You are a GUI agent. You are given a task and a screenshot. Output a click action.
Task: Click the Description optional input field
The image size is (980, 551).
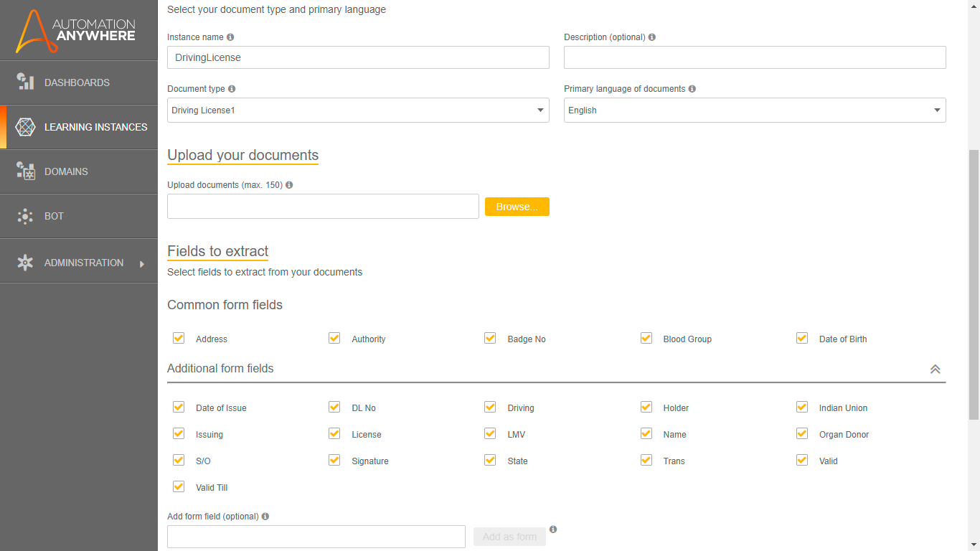[755, 57]
